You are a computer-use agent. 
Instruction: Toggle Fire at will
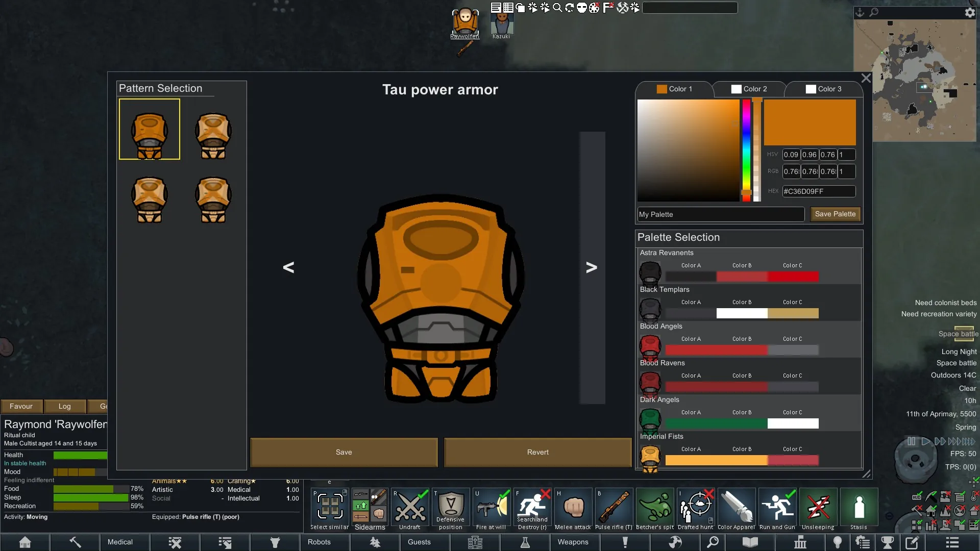[492, 506]
